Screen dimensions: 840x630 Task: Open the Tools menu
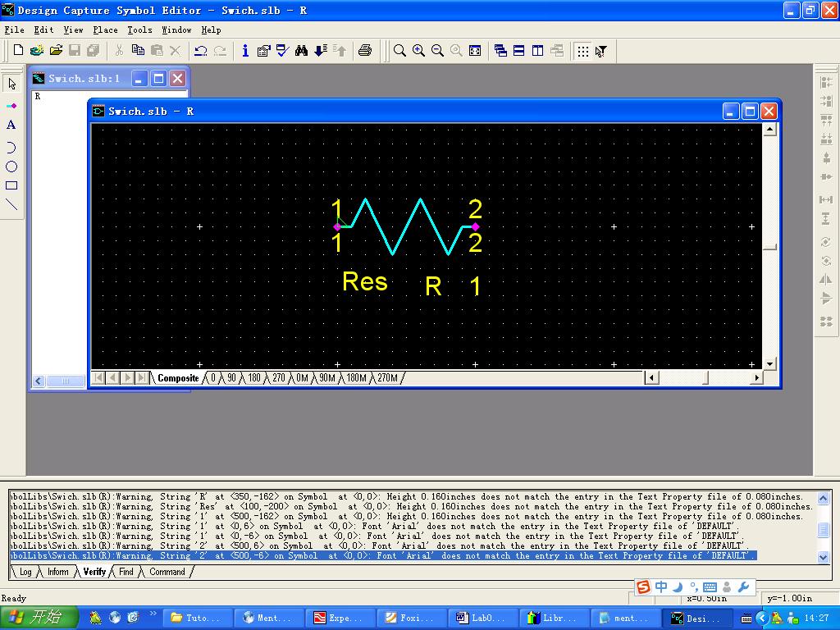(x=139, y=30)
